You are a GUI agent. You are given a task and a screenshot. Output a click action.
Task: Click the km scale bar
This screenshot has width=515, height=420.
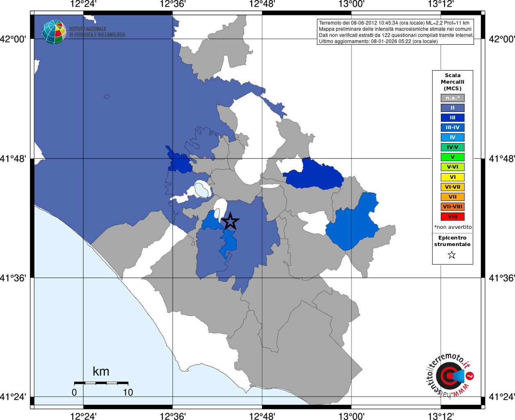101,383
